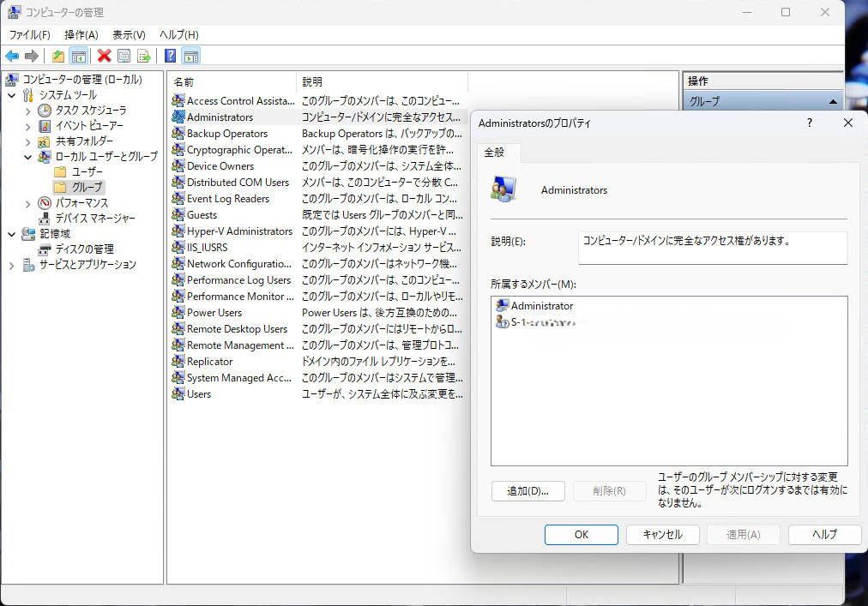Open the 操作(A) menu

[x=83, y=35]
